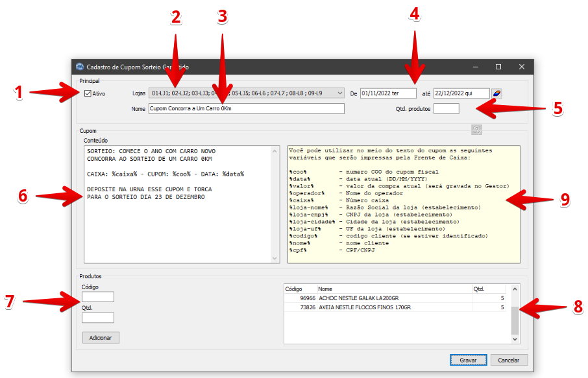Click the Qtd. column header in products table
Viewport: 588px width, 378px height.
(x=489, y=289)
